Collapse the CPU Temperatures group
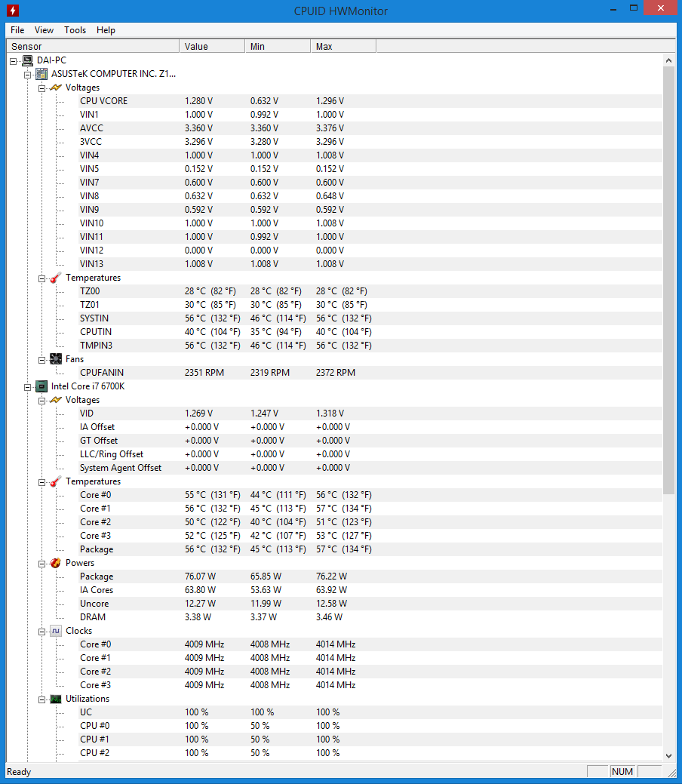The width and height of the screenshot is (682, 784). pos(42,482)
